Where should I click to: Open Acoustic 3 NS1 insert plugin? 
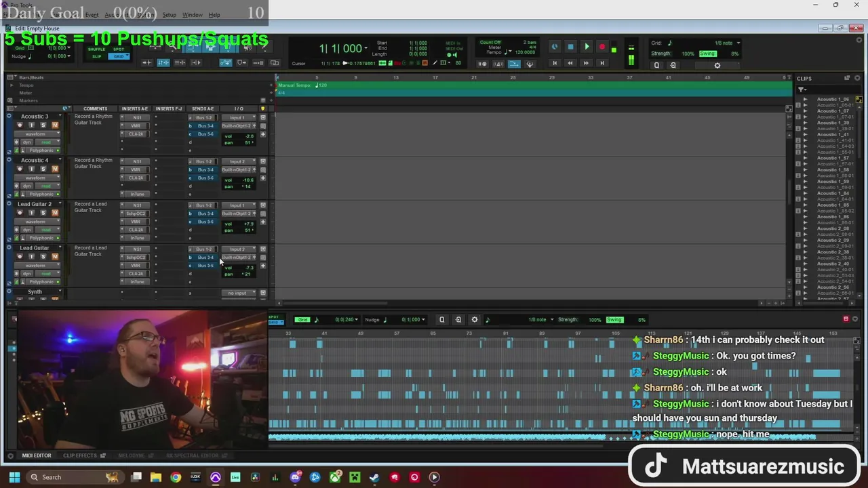136,118
